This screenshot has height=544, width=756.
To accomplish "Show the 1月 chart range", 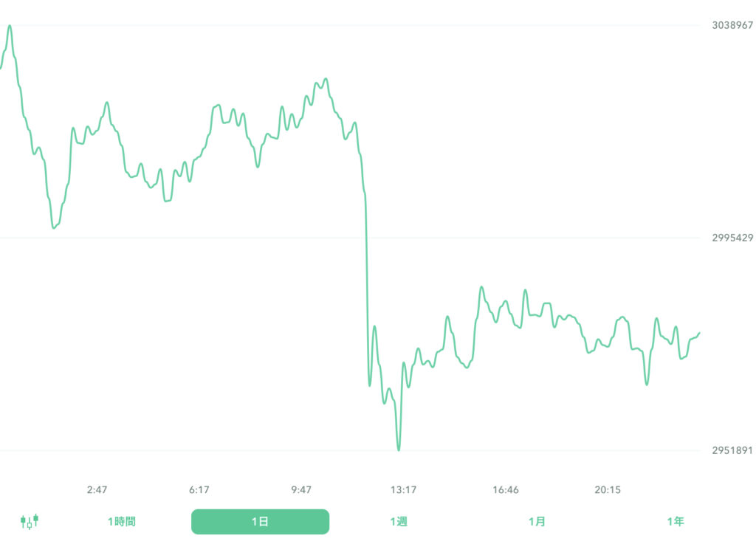I will coord(537,522).
